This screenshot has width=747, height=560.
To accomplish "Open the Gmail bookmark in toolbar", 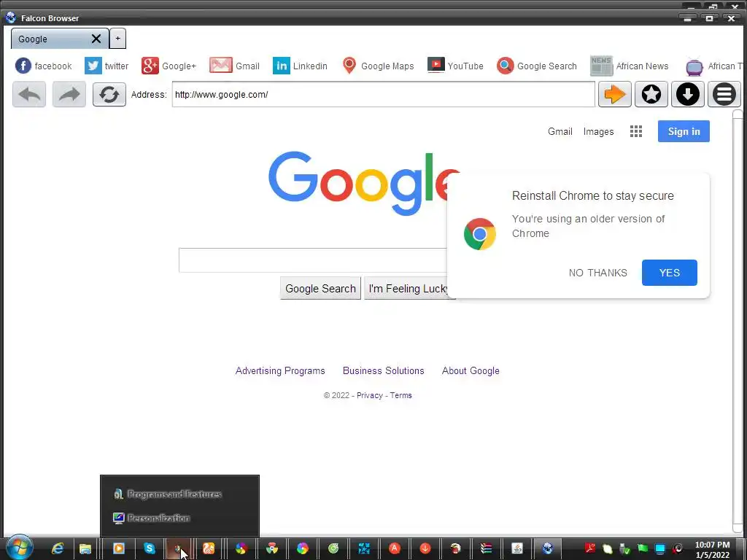I will [x=234, y=66].
